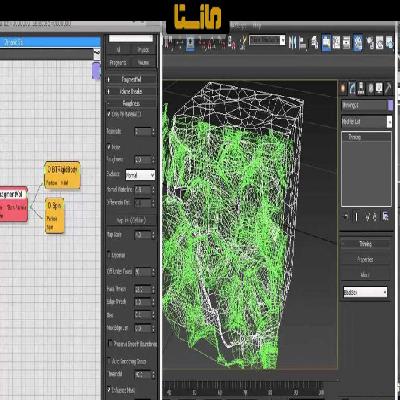Screen dimensions: 400x400
Task: Select the blue highlighted row in node editor
Action: pyautogui.click(x=50, y=42)
